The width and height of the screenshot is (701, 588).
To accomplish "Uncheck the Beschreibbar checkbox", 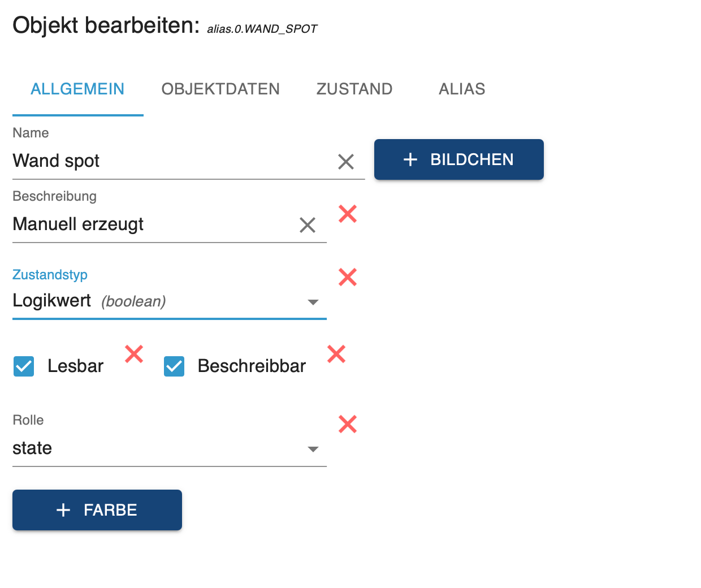I will click(174, 366).
